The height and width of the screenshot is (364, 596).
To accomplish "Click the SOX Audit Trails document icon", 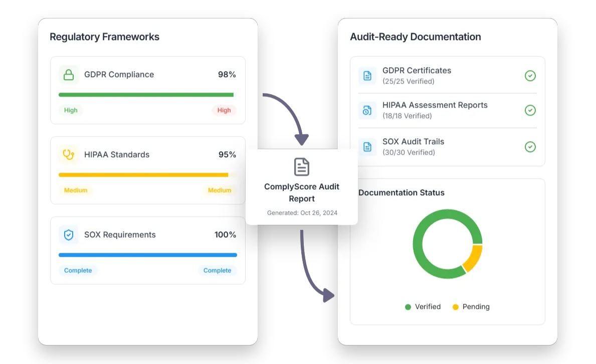I will pos(367,147).
